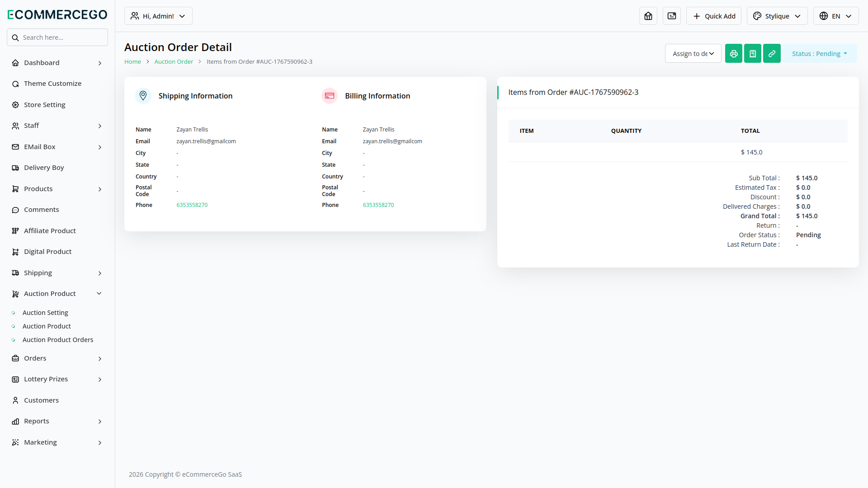Open the Lottery Prizes menu item

[57, 379]
